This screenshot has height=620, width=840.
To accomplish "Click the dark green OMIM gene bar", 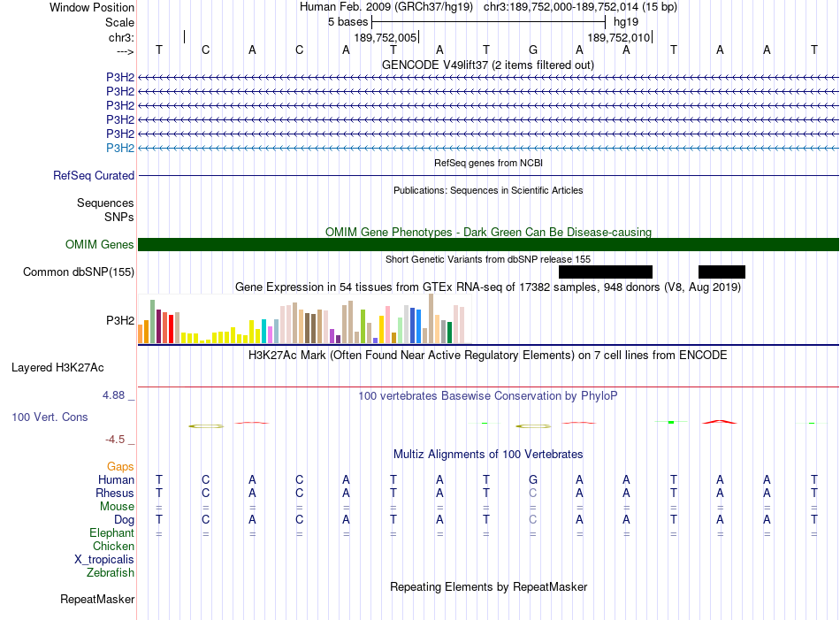I will point(488,244).
